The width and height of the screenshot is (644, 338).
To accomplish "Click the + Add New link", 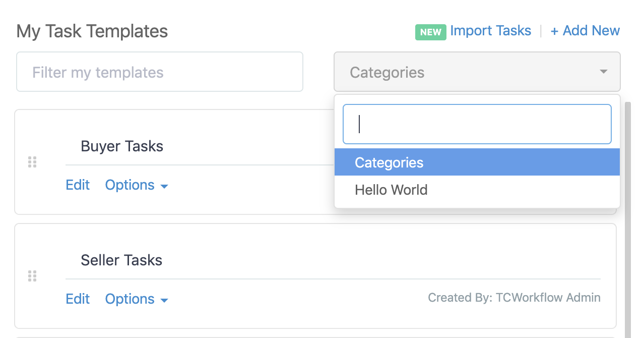I will 585,31.
